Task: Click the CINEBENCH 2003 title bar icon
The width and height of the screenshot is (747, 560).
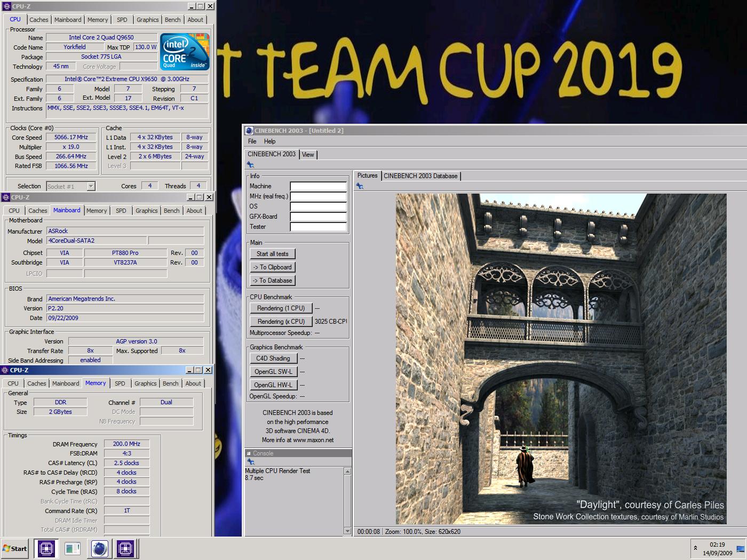Action: tap(249, 131)
